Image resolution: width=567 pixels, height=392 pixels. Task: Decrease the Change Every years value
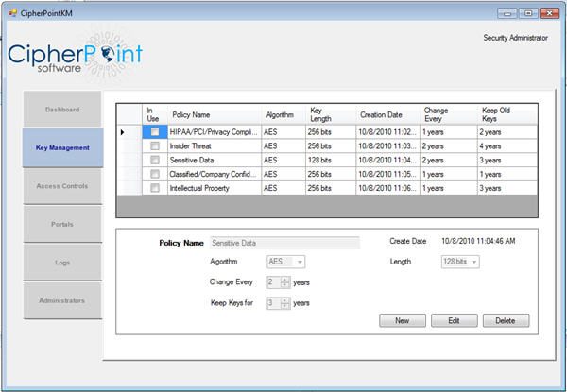coord(285,285)
